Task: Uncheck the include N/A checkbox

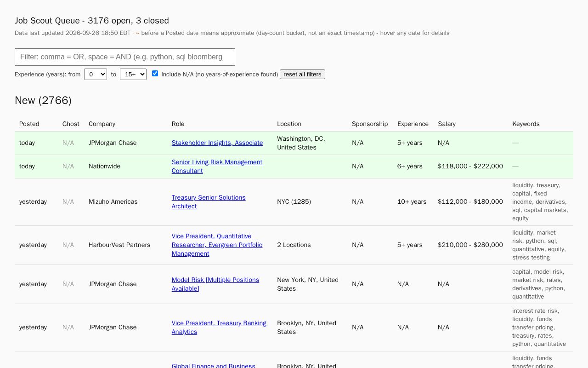Action: (x=155, y=74)
